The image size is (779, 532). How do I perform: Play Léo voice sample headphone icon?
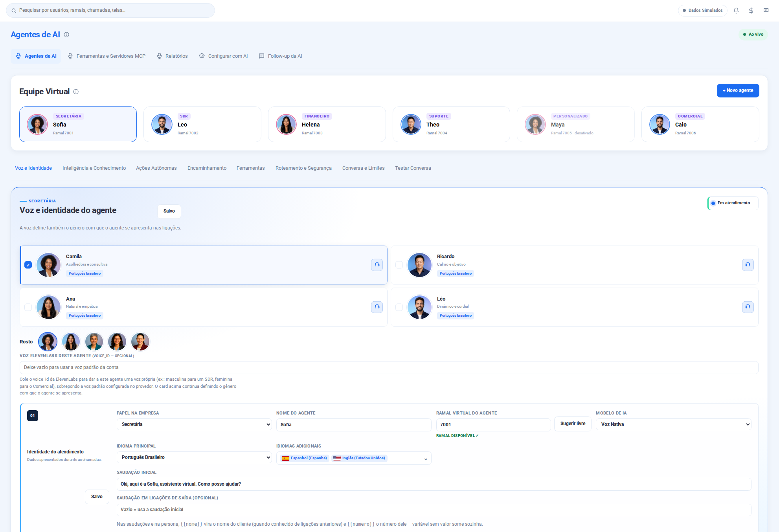(748, 307)
